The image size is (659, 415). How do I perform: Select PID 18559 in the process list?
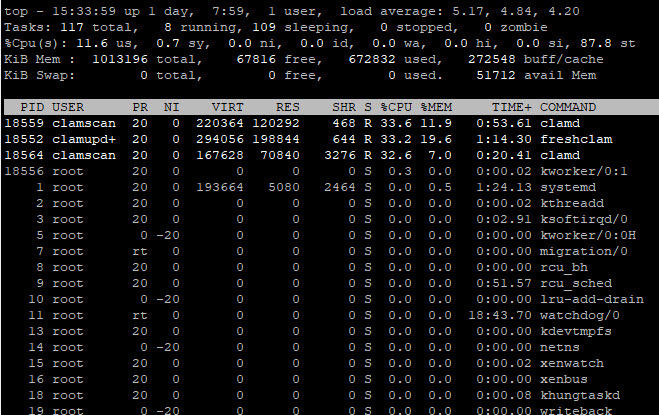coord(24,123)
